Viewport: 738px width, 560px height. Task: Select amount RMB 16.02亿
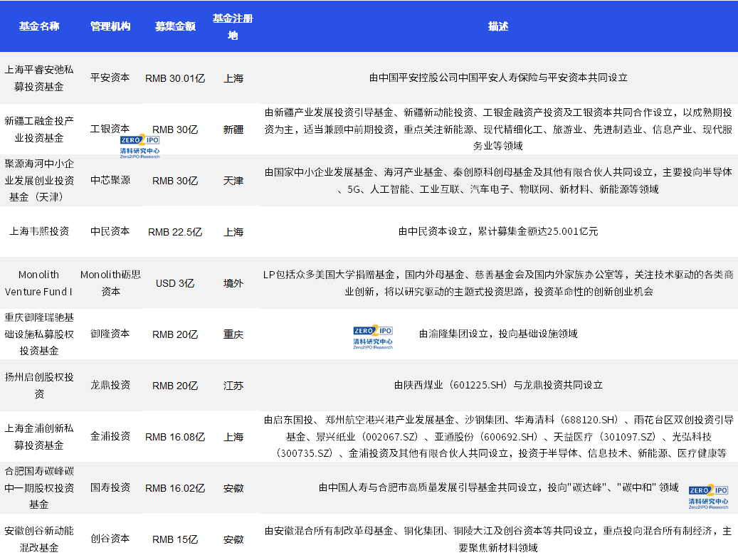click(175, 488)
